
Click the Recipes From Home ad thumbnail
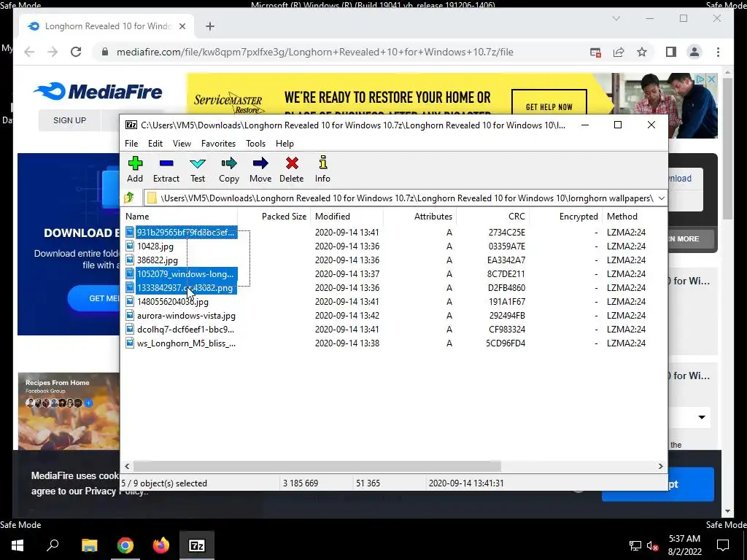(69, 411)
